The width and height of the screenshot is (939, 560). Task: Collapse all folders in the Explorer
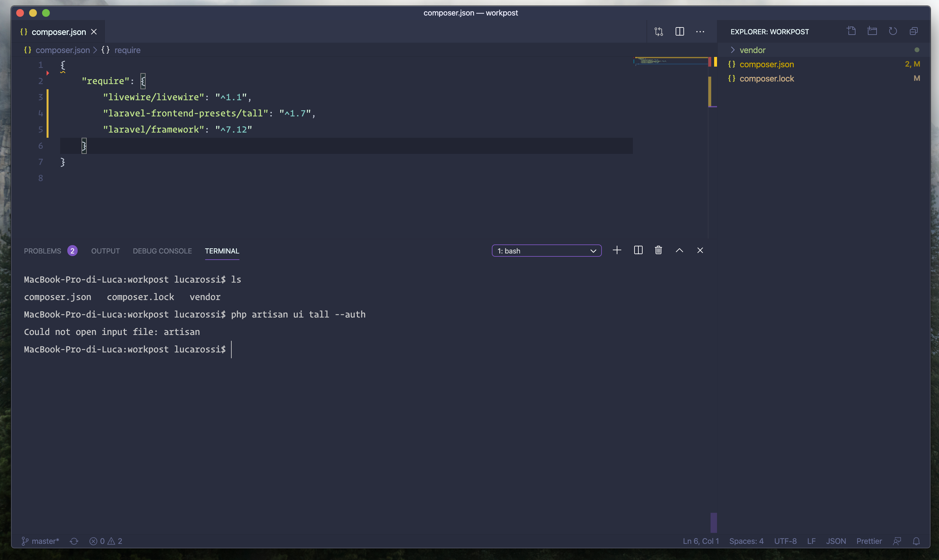914,31
